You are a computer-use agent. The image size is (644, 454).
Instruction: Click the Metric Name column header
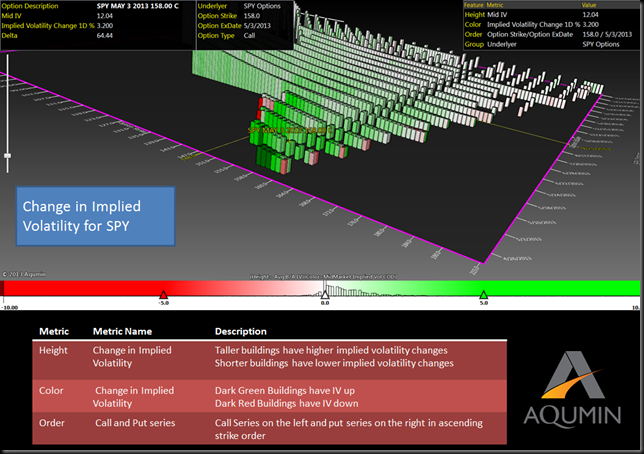pyautogui.click(x=122, y=332)
